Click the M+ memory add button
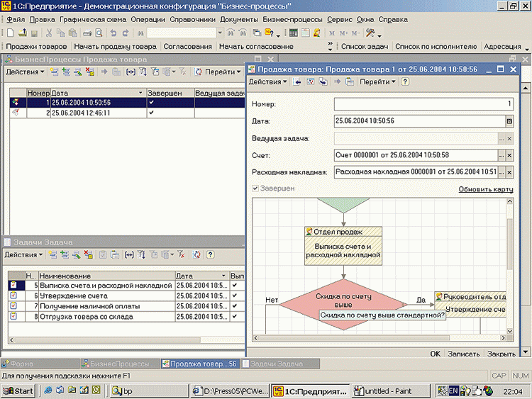 (x=344, y=33)
